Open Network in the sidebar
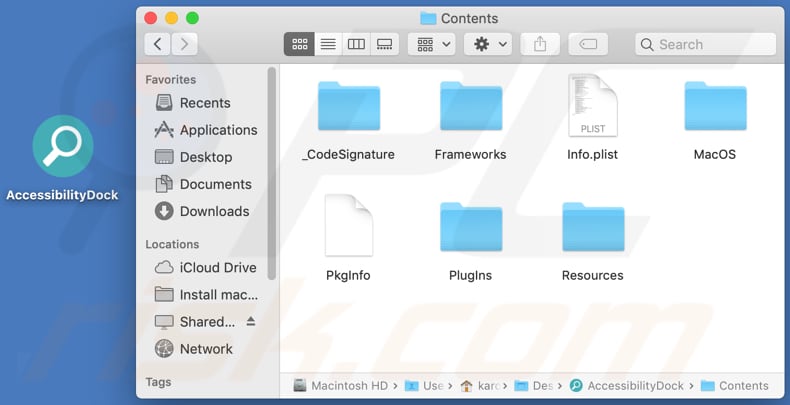This screenshot has height=405, width=790. click(194, 349)
